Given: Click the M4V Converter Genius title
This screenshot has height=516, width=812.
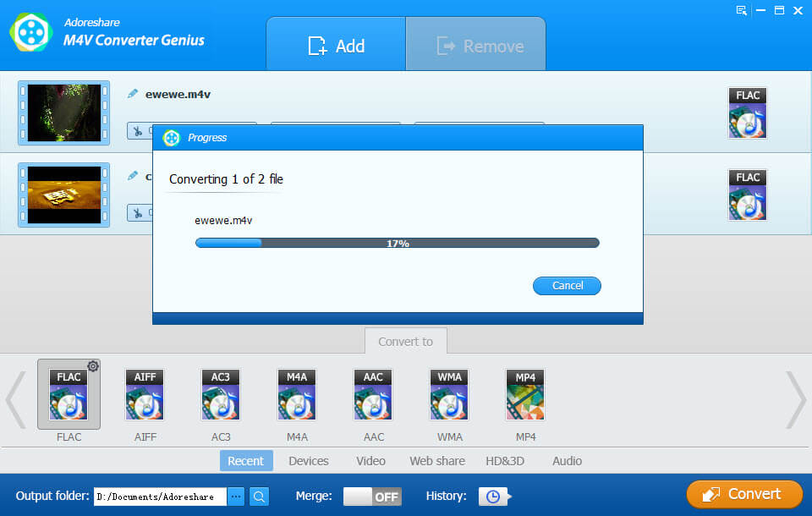Looking at the screenshot, I should pos(134,40).
